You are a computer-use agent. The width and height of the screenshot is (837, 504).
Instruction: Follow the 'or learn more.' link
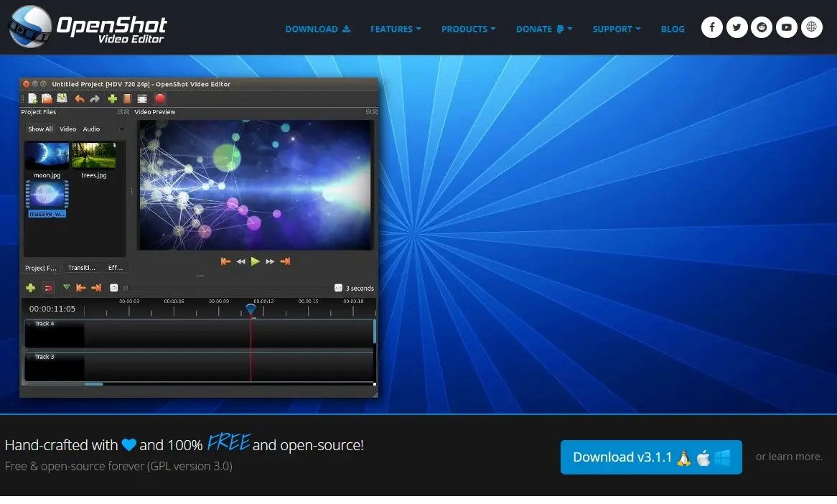click(789, 457)
